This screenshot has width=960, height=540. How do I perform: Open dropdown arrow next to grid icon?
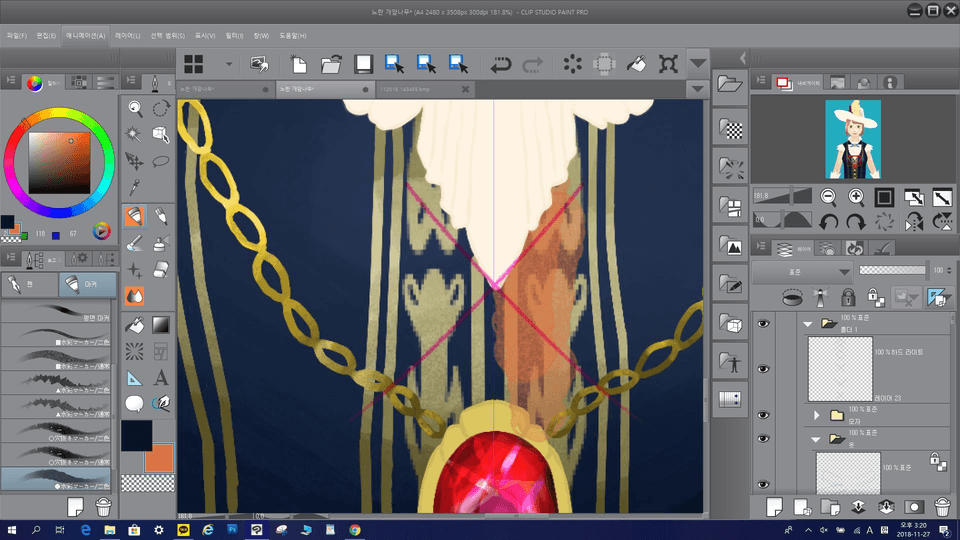click(228, 64)
